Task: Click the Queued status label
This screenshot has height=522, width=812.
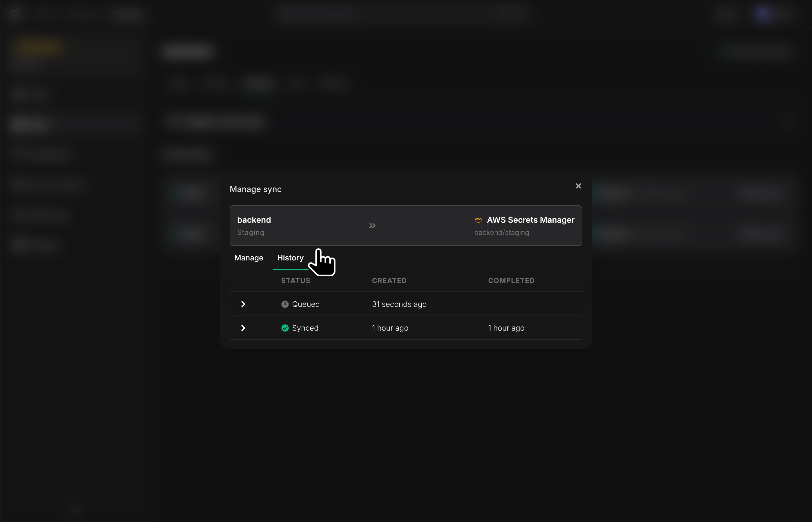Action: pos(306,304)
